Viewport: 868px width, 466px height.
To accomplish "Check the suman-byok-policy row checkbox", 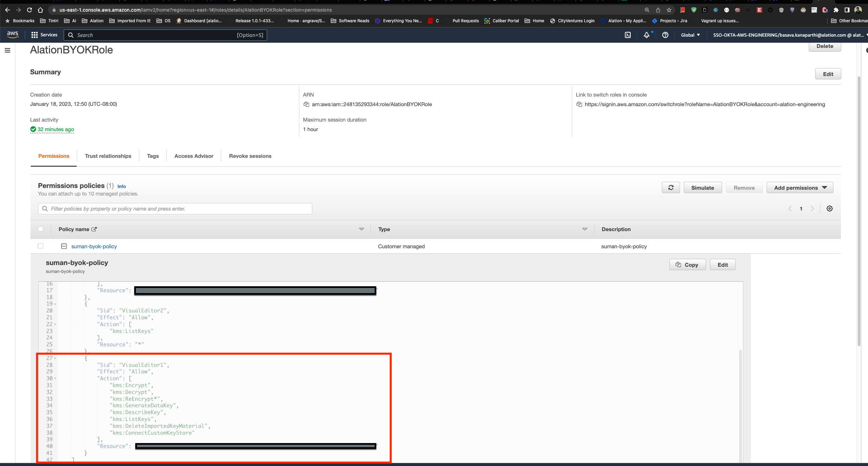I will tap(41, 246).
